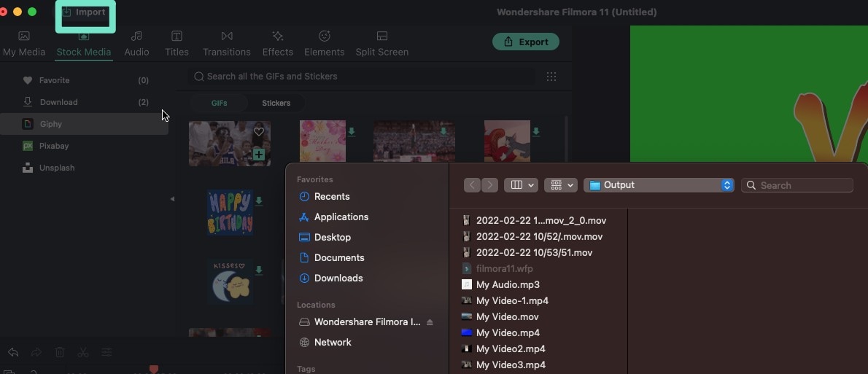Screen dimensions: 868x374
Task: Favorite the first GIF with heart icon
Action: click(x=258, y=132)
